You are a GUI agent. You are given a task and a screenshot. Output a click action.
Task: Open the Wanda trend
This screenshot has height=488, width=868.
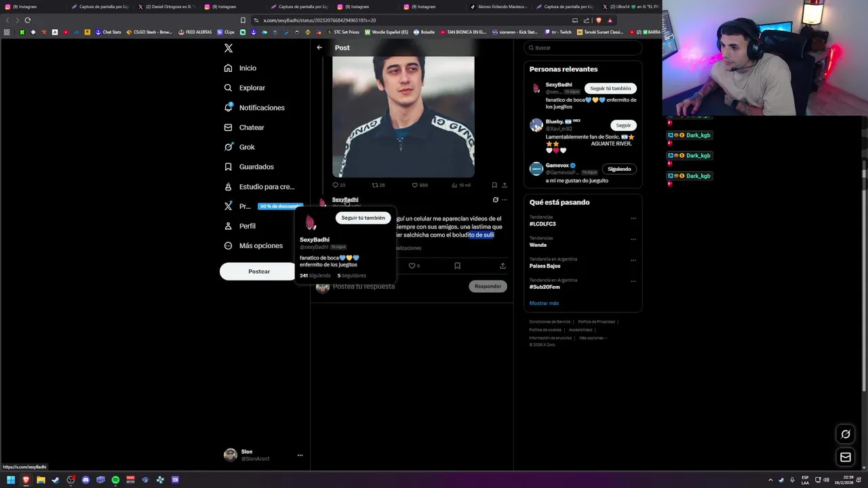click(538, 245)
